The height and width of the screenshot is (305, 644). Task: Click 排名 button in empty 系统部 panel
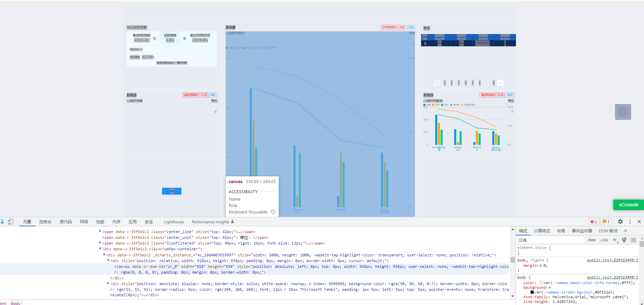[x=213, y=95]
